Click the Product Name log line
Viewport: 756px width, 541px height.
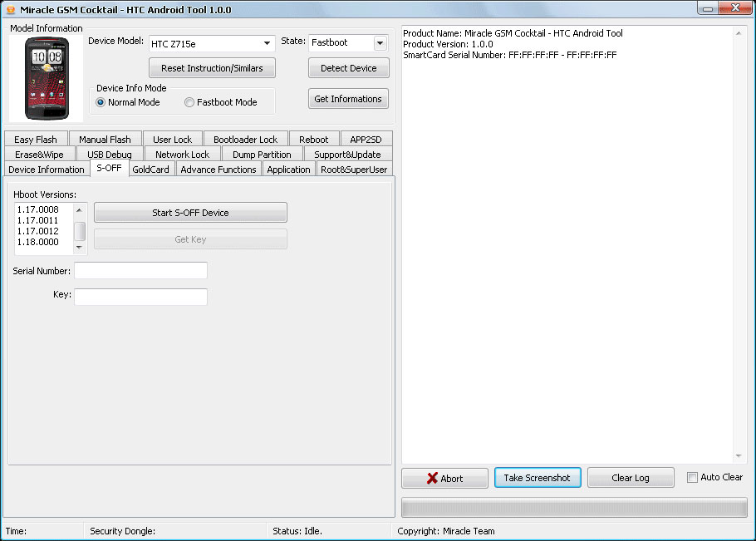pos(513,33)
